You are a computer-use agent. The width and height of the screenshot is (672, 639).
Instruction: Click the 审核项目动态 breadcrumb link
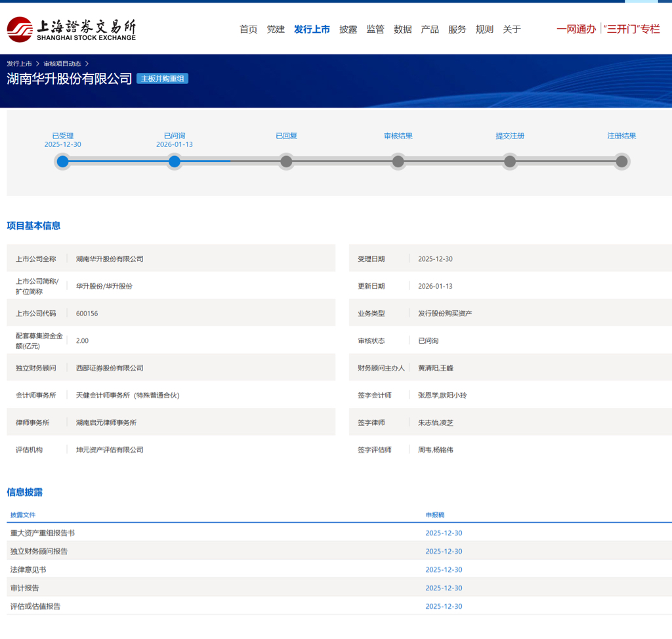(62, 64)
